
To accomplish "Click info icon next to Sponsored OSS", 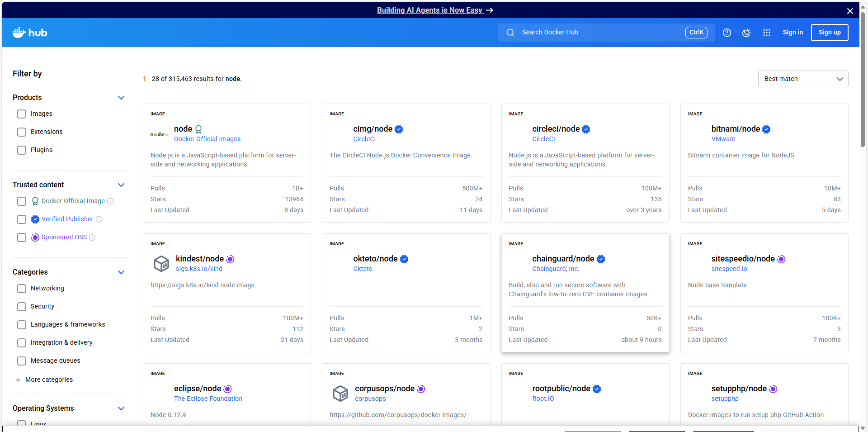I will [92, 237].
